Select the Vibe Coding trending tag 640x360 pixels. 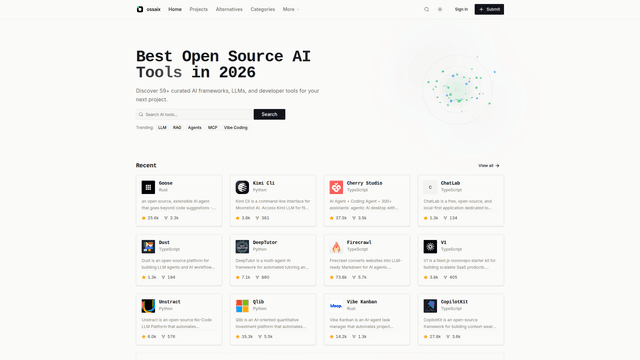(236, 128)
